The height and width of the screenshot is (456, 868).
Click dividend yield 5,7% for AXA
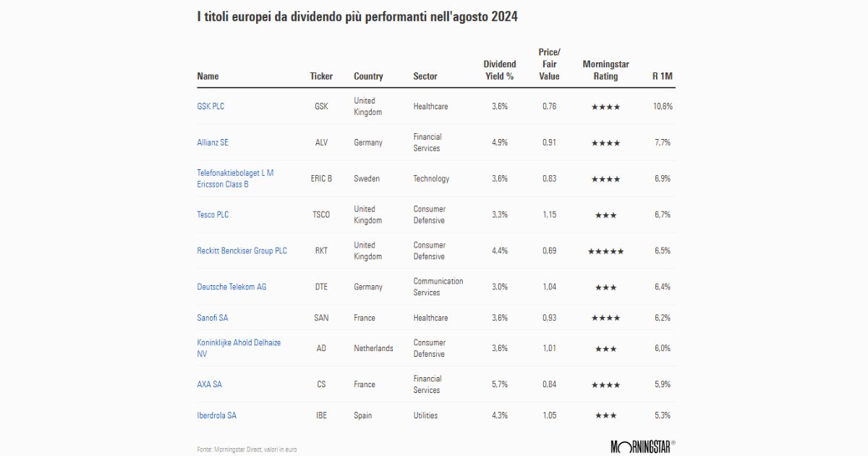click(x=500, y=384)
